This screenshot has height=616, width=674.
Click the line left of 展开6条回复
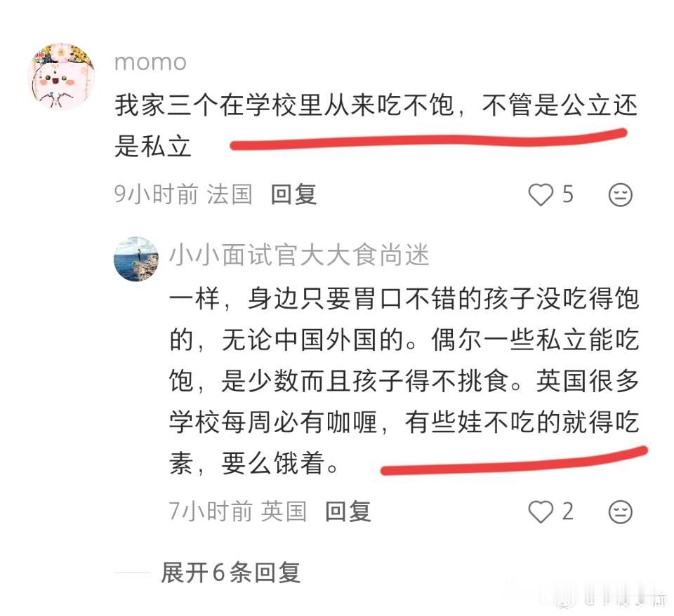click(x=133, y=573)
